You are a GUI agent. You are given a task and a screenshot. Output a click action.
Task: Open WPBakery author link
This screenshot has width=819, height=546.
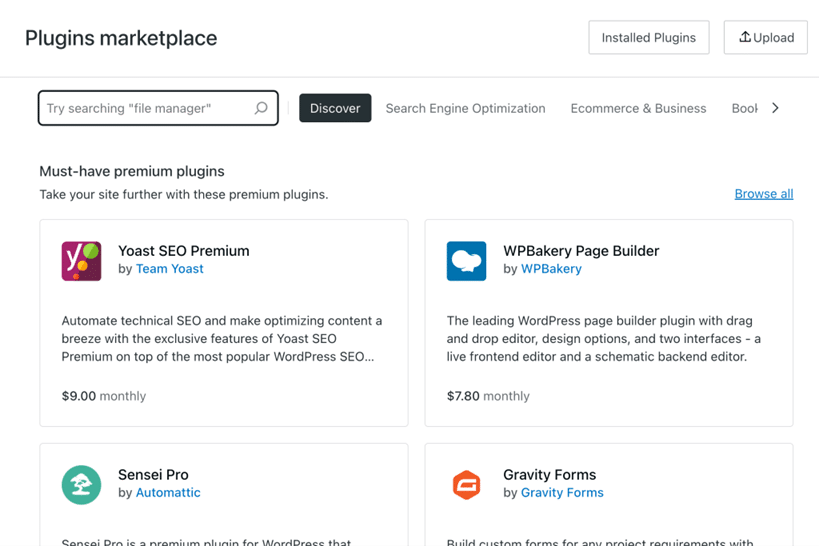pyautogui.click(x=551, y=269)
